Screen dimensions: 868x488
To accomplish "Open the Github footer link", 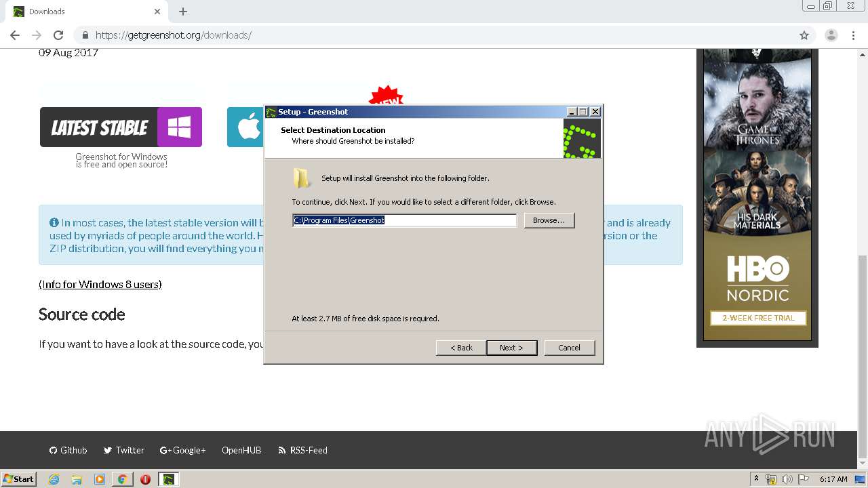I will pos(68,450).
